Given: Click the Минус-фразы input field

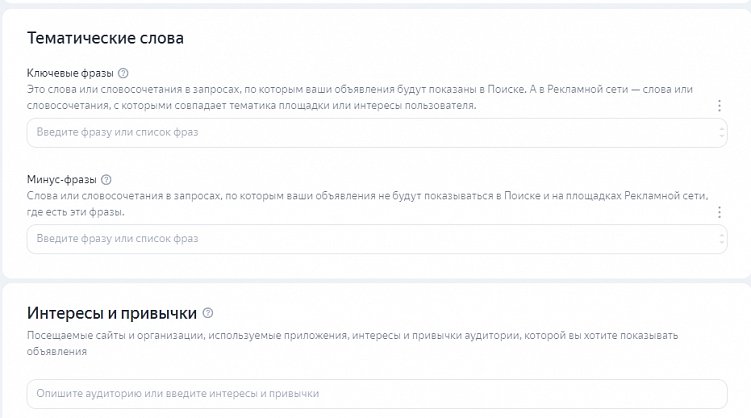Looking at the screenshot, I should click(377, 239).
